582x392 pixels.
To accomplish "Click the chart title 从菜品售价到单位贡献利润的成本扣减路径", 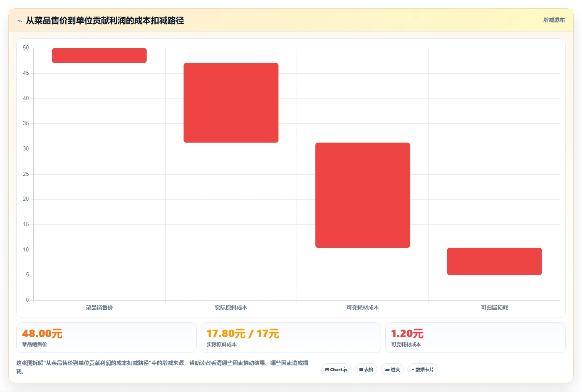I will [105, 20].
